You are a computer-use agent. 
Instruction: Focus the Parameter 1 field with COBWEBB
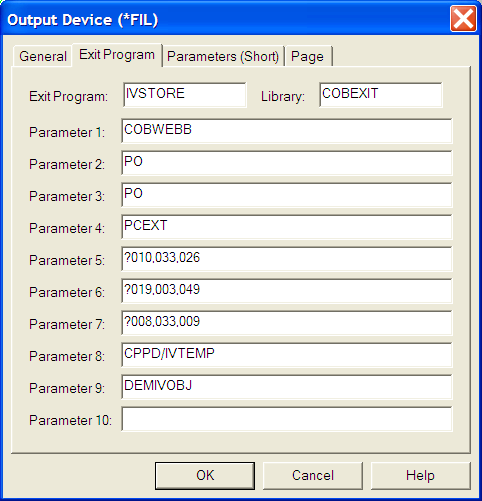287,131
